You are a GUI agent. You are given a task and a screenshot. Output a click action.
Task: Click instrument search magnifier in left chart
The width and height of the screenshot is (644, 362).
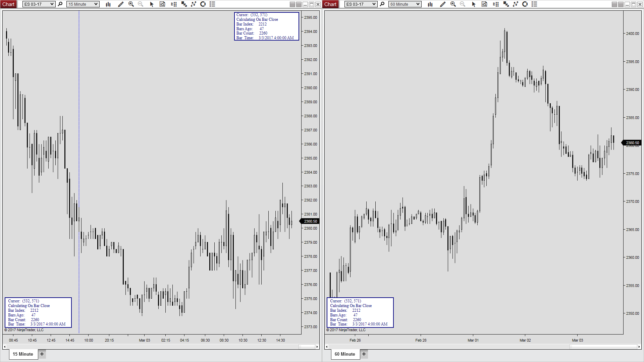60,4
